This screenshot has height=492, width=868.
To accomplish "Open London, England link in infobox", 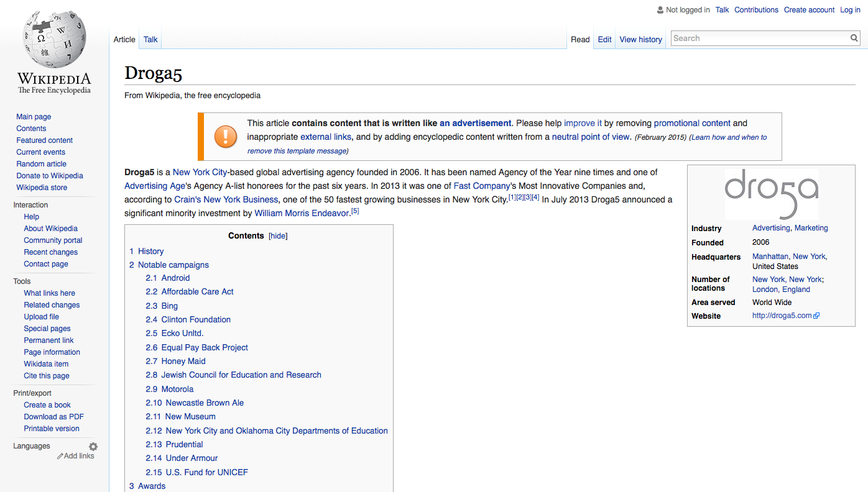I will (x=781, y=289).
